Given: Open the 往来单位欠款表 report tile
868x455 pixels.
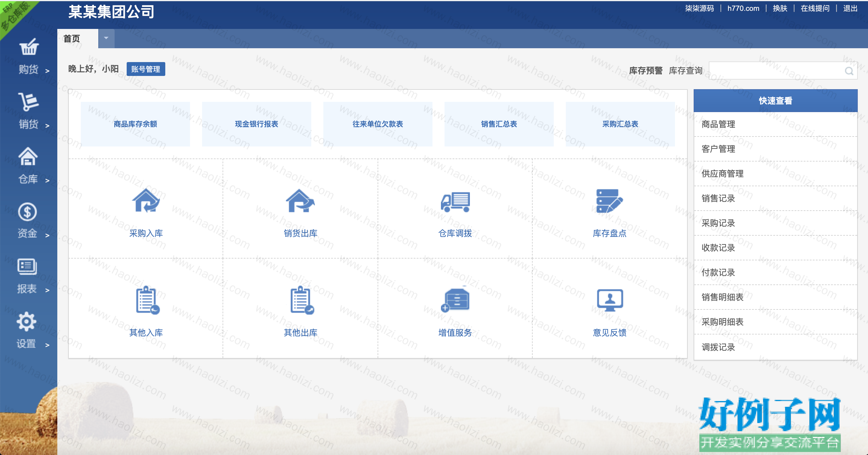Looking at the screenshot, I should click(x=378, y=124).
